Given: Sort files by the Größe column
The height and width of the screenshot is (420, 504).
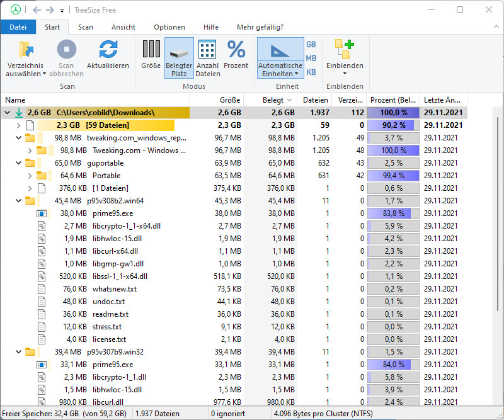Looking at the screenshot, I should (x=231, y=99).
